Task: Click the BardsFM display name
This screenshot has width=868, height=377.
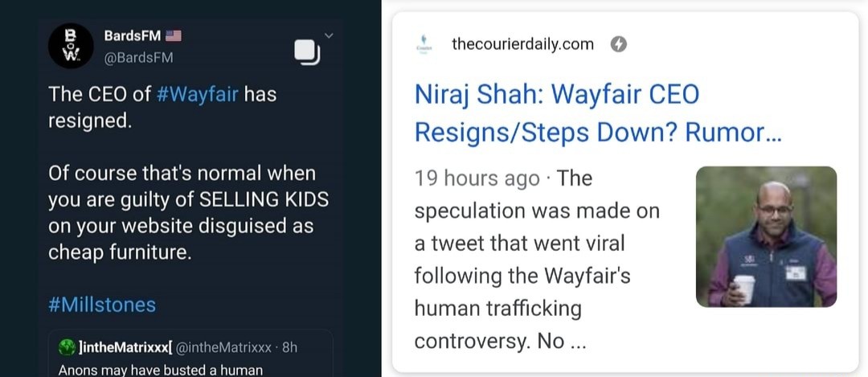Action: click(x=133, y=36)
